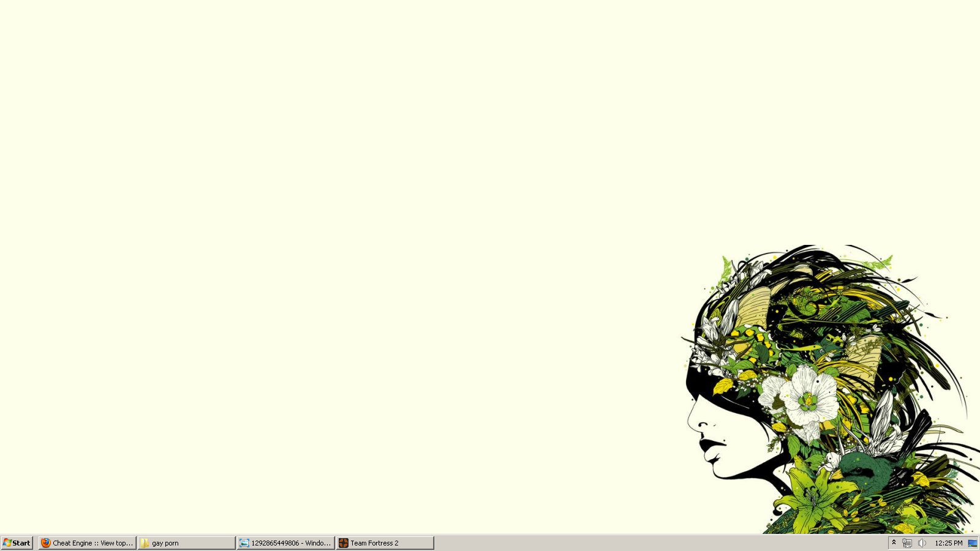This screenshot has height=551, width=980.
Task: Click the white flower on the wallpaper
Action: [x=809, y=398]
